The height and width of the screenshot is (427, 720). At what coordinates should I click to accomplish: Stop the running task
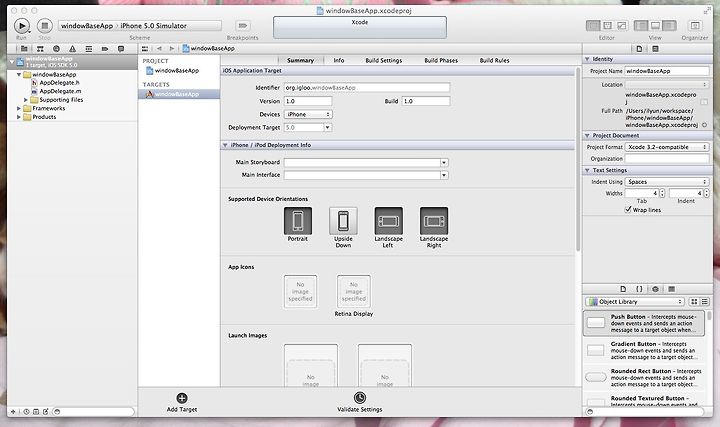[45, 26]
